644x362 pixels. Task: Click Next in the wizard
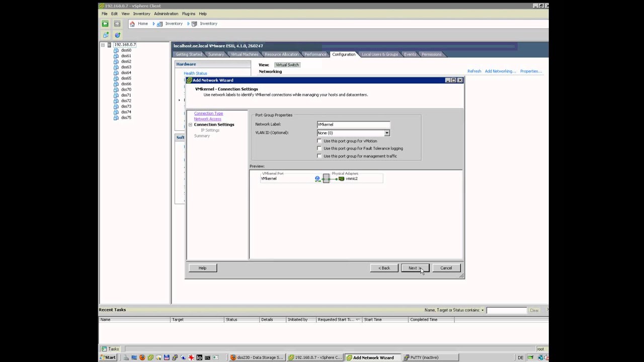415,268
